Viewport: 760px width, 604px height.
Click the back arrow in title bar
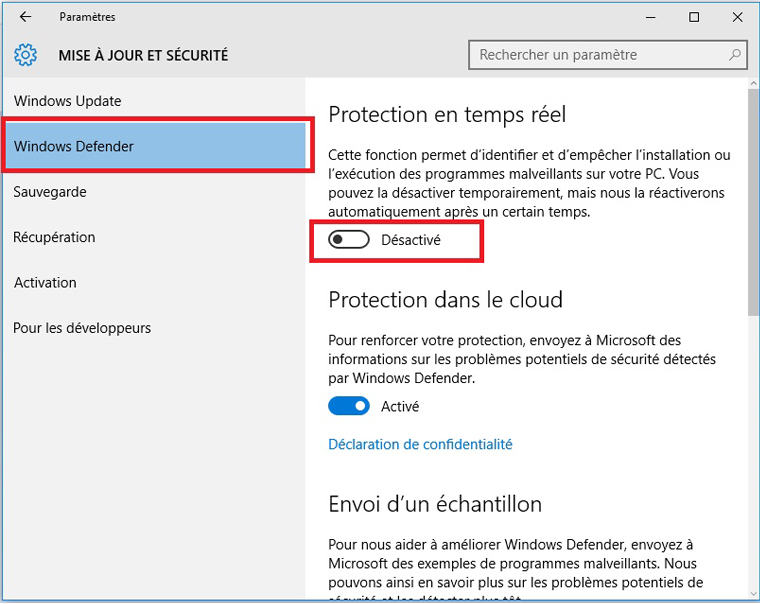click(x=25, y=17)
